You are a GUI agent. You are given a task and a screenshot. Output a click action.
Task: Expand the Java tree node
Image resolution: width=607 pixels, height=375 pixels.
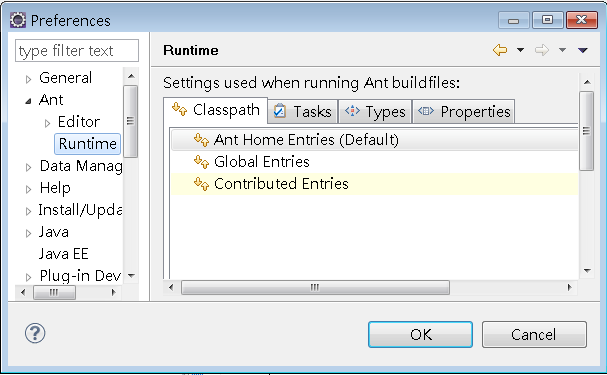tap(28, 233)
